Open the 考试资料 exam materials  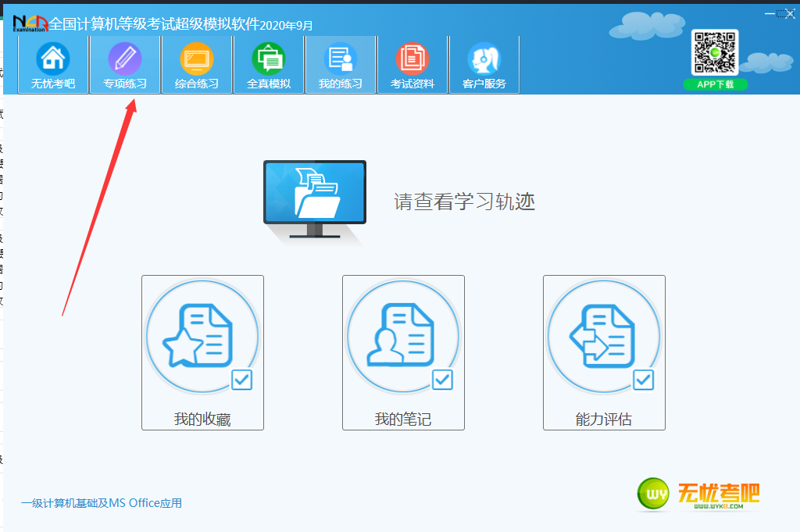coord(412,64)
